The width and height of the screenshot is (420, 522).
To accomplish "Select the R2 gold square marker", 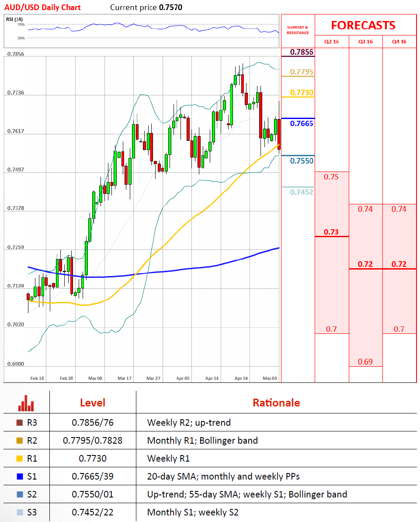I will pos(19,441).
